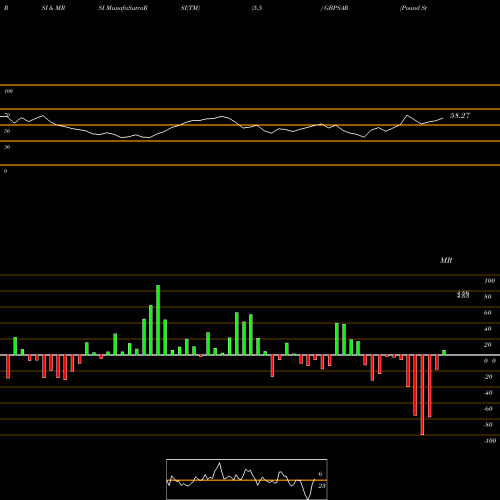The image size is (500, 500).
Task: Click the 'SI & MR' header text
Action: [x=53, y=8]
